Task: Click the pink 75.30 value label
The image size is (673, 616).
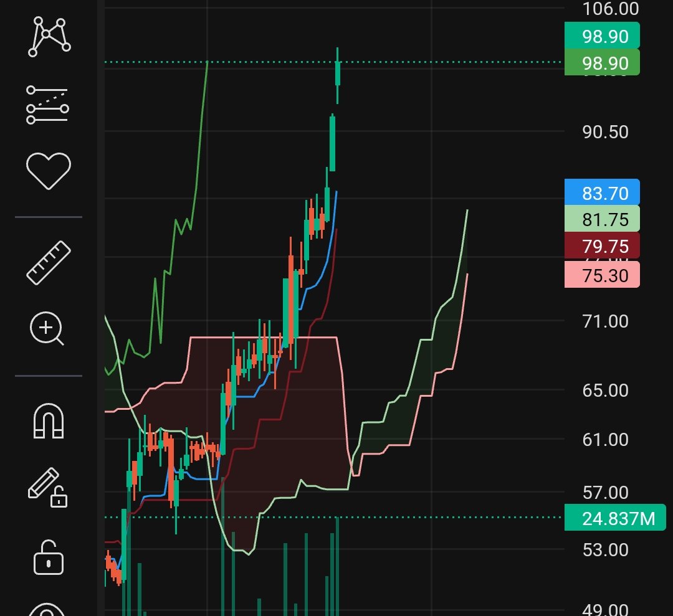Action: (x=602, y=275)
